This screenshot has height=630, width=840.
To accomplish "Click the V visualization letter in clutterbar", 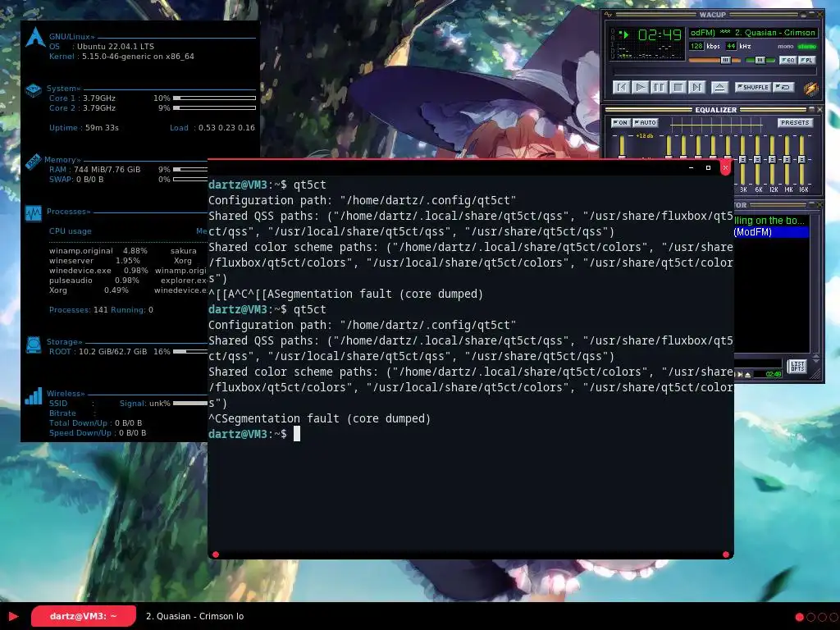I will click(613, 57).
